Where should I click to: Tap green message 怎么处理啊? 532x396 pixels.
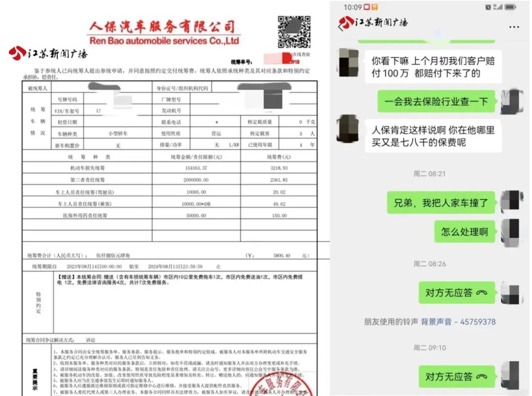[x=465, y=232]
